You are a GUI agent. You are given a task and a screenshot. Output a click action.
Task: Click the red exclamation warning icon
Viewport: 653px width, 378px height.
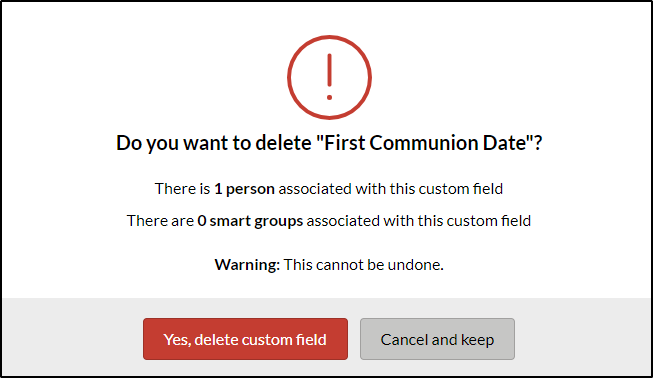(329, 77)
